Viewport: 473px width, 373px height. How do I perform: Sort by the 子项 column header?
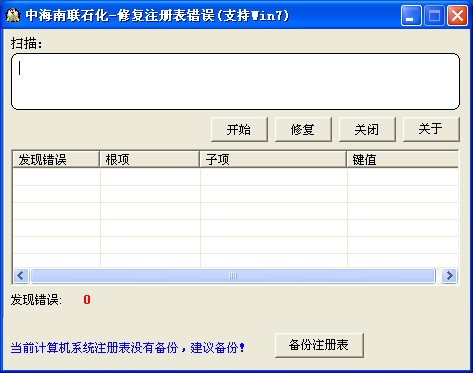pyautogui.click(x=273, y=159)
